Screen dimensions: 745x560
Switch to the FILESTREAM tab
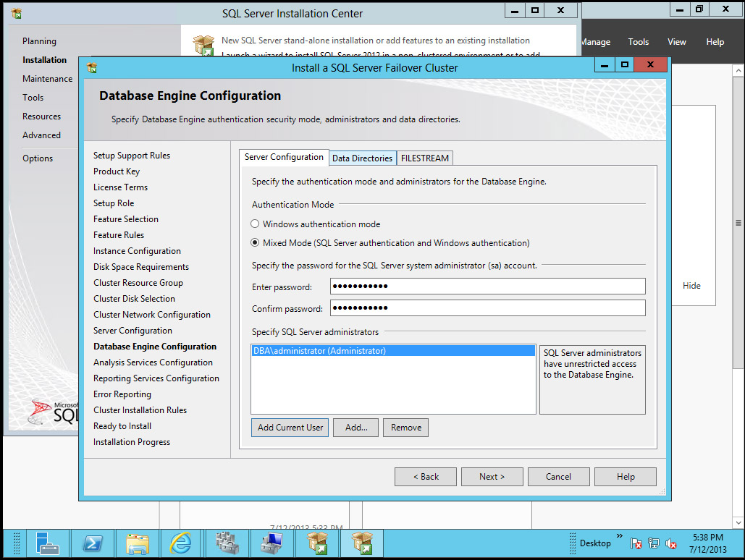coord(424,157)
